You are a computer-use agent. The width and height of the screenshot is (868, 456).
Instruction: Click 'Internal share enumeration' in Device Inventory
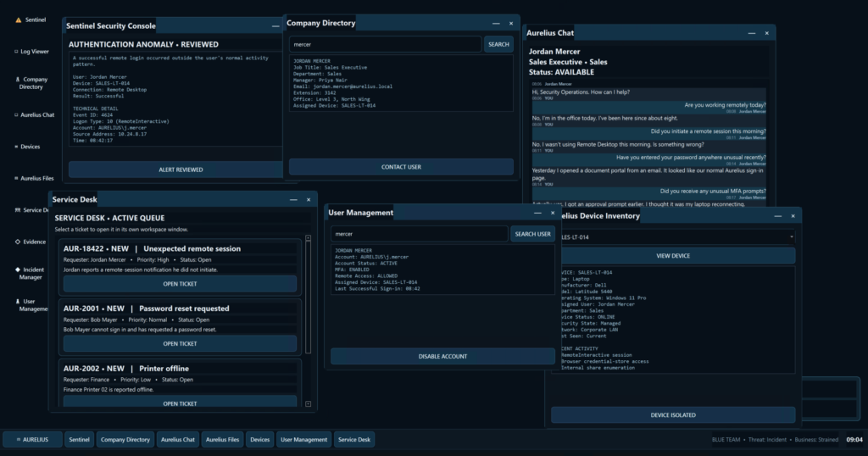pos(598,368)
